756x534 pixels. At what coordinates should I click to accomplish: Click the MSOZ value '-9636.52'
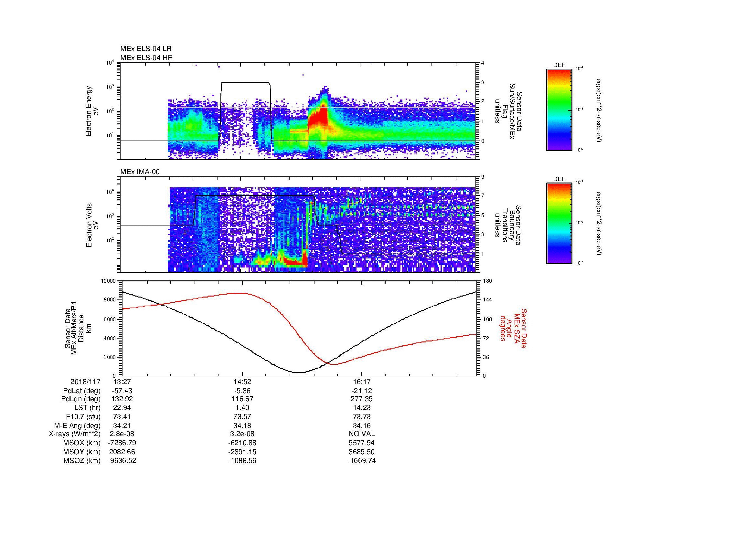pos(122,461)
